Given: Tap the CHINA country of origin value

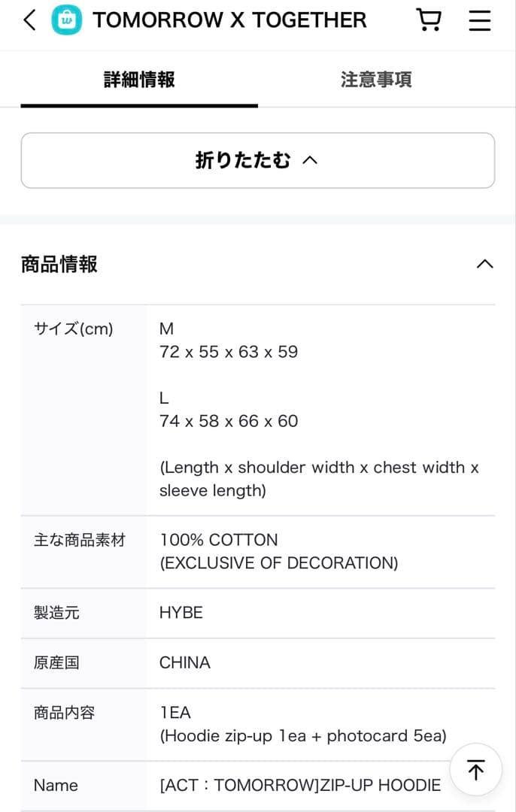Looking at the screenshot, I should pos(185,662).
